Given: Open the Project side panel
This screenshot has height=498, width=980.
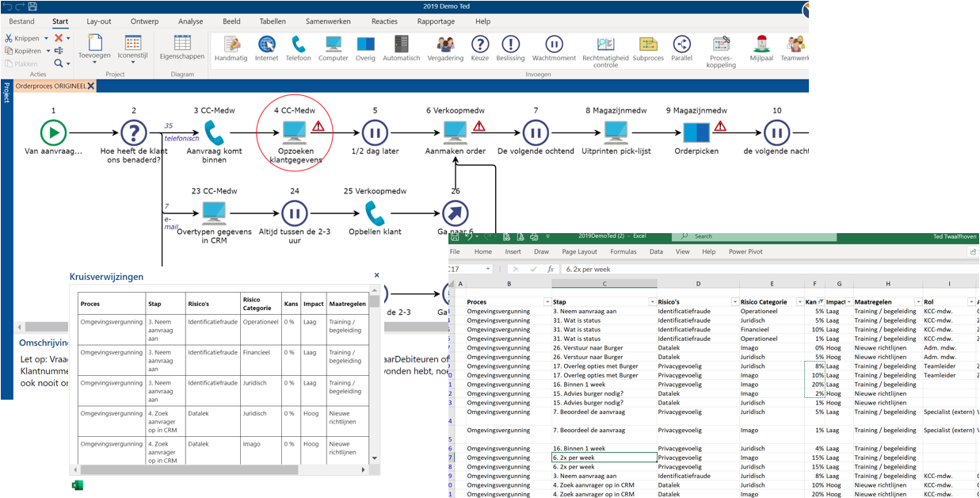Looking at the screenshot, I should click(6, 93).
